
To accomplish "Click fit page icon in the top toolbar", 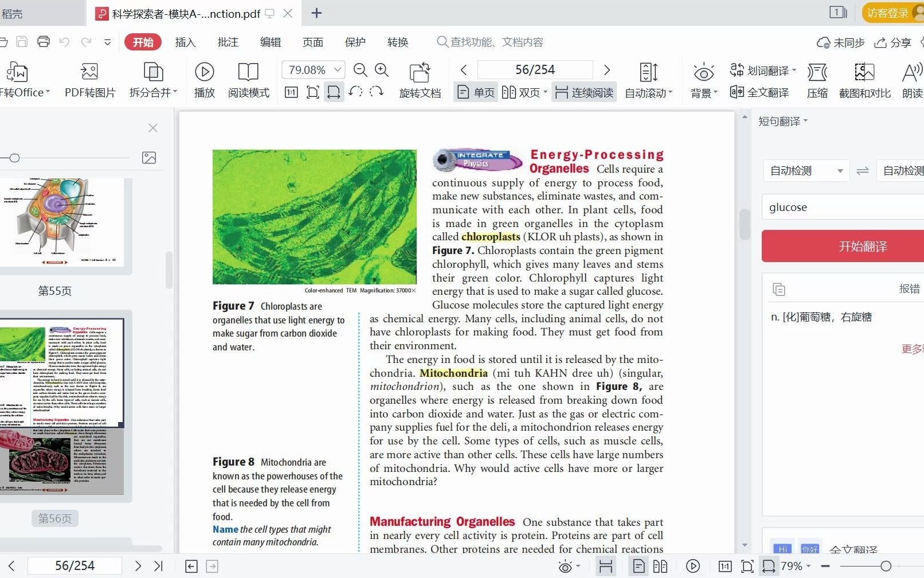I will [x=313, y=92].
